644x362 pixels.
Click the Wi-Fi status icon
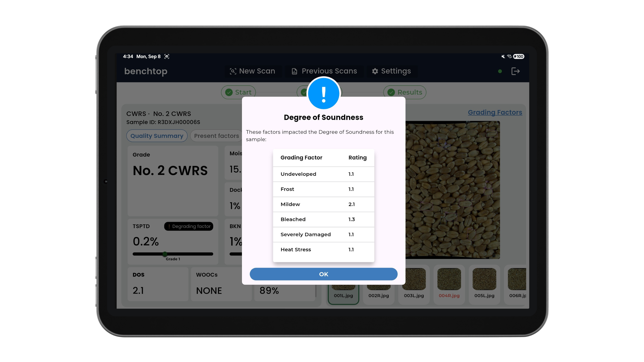[509, 56]
